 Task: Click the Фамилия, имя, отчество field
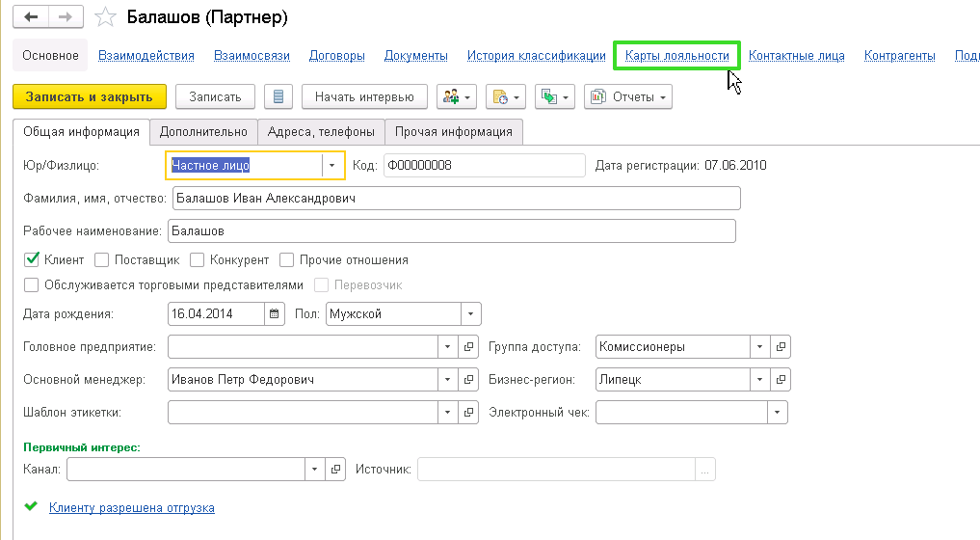(x=456, y=199)
